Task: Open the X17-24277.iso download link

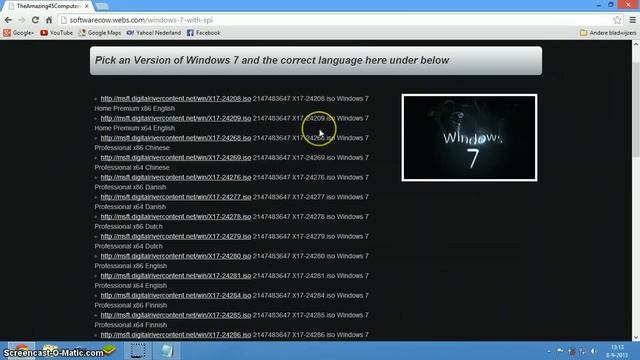Action: 176,197
